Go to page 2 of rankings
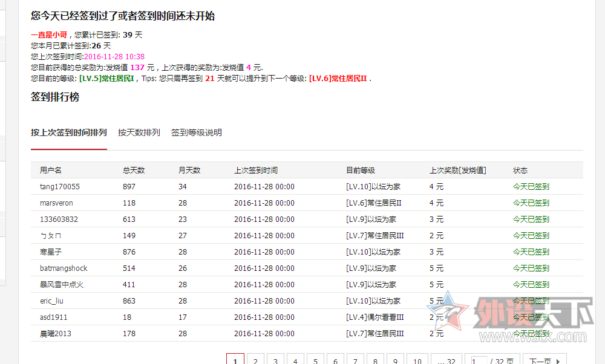Viewport: 605px width, 364px height. pyautogui.click(x=255, y=361)
